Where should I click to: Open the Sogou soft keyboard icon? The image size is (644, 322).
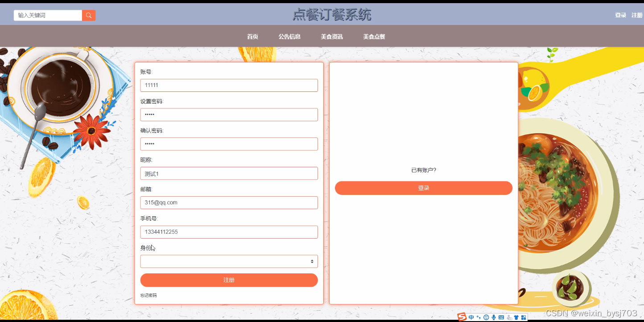coord(501,317)
